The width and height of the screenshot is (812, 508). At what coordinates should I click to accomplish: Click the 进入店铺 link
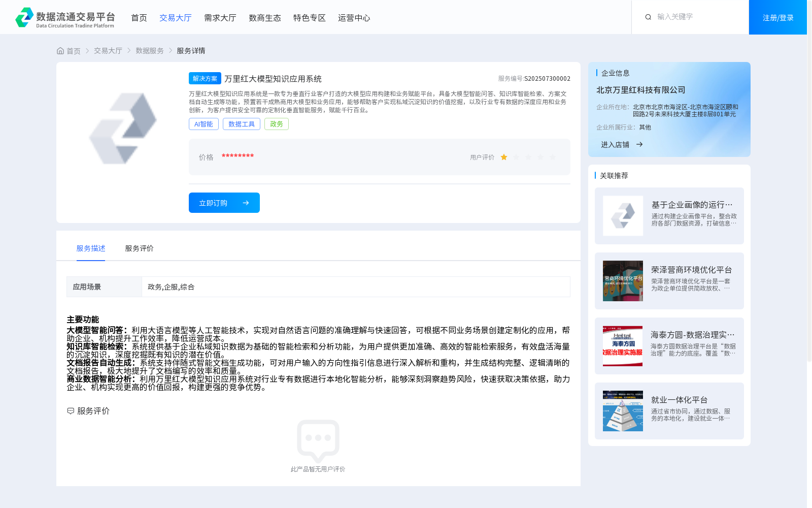click(615, 145)
